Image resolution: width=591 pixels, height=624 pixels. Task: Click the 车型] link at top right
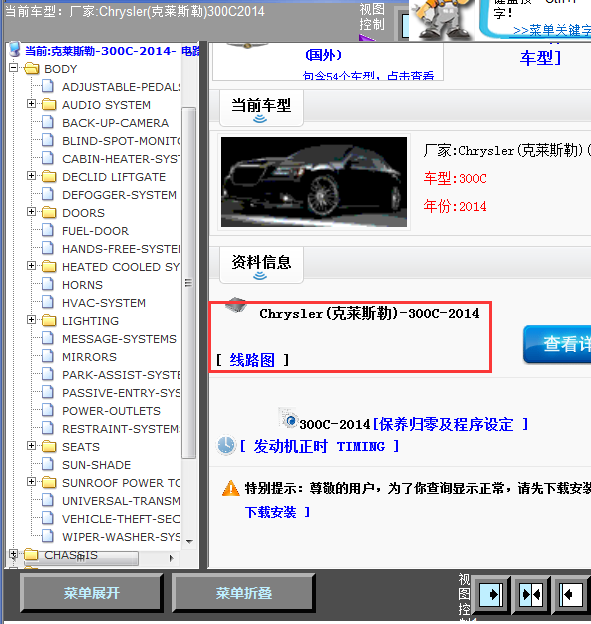pyautogui.click(x=540, y=58)
